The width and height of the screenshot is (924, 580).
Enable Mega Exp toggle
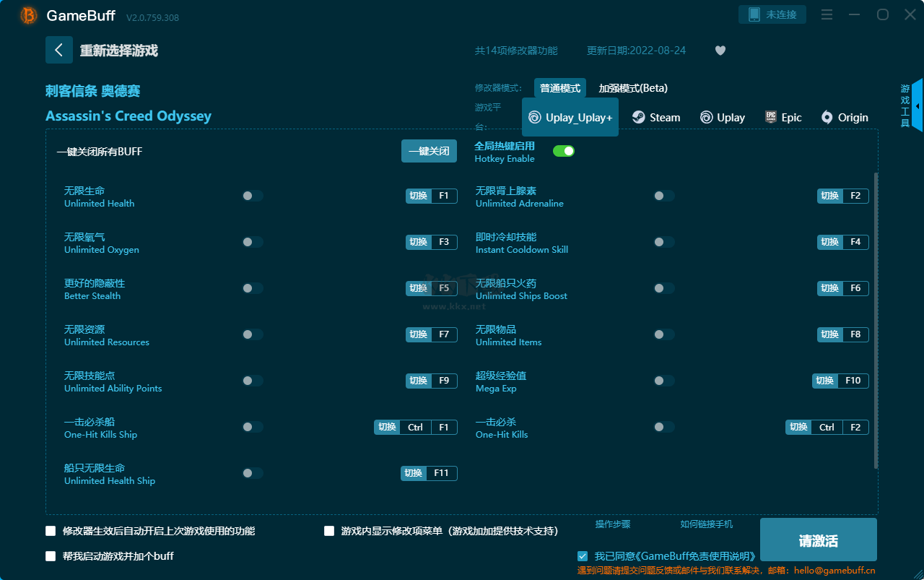[x=664, y=381]
